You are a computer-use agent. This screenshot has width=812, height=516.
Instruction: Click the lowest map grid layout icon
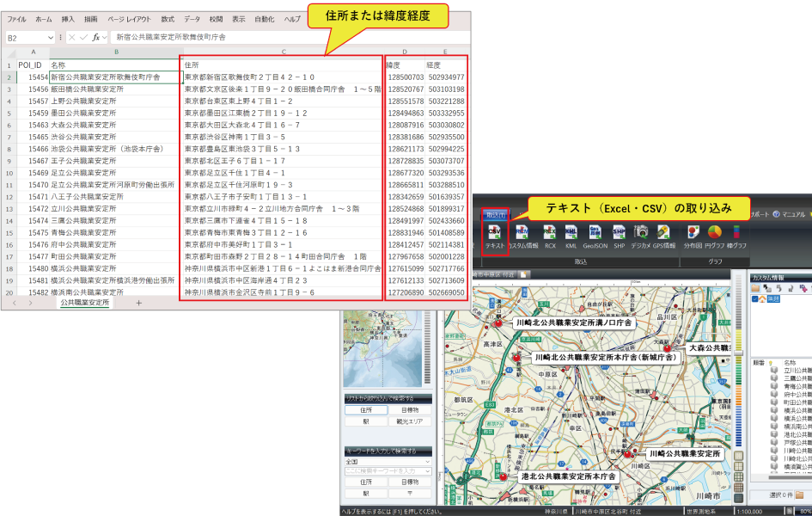[x=739, y=498]
